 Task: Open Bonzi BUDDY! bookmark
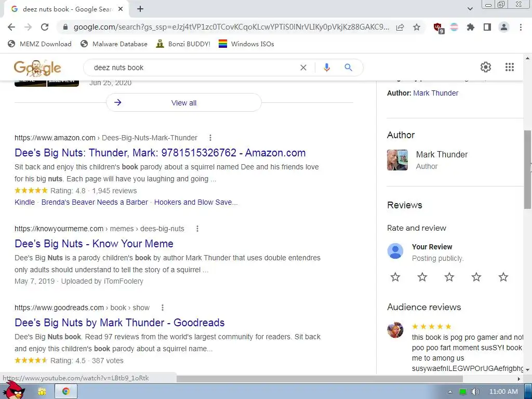(183, 44)
